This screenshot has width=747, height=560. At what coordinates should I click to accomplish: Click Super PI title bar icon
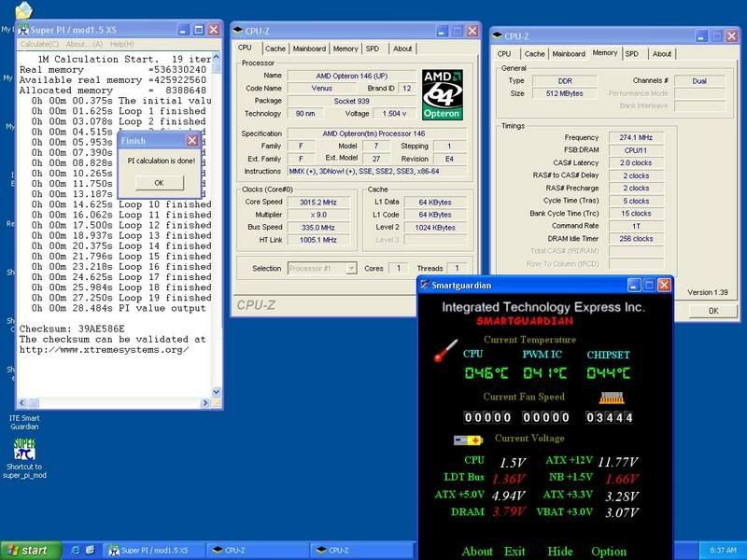[22, 30]
